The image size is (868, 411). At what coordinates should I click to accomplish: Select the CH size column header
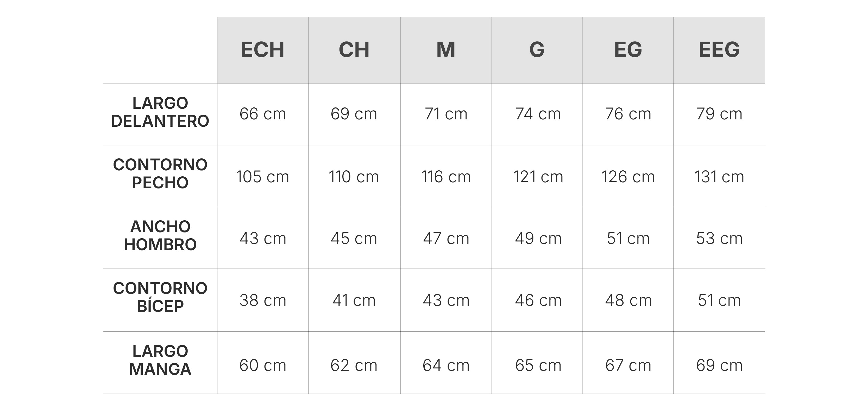(354, 50)
